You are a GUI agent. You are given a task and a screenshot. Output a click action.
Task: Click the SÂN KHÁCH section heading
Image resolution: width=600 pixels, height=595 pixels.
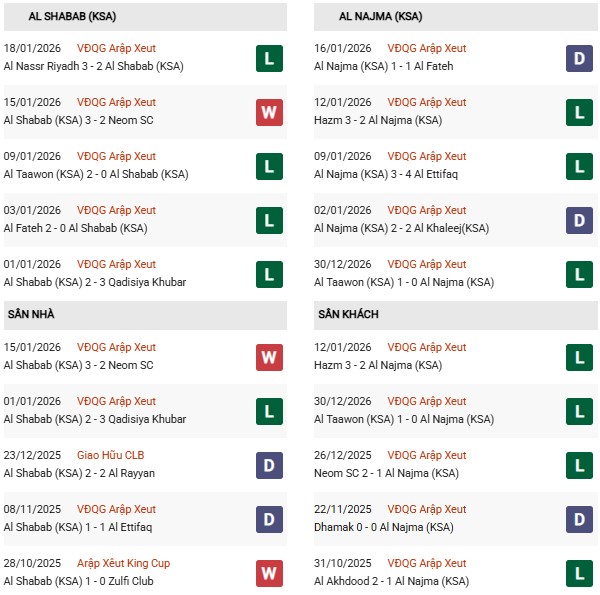tap(348, 315)
